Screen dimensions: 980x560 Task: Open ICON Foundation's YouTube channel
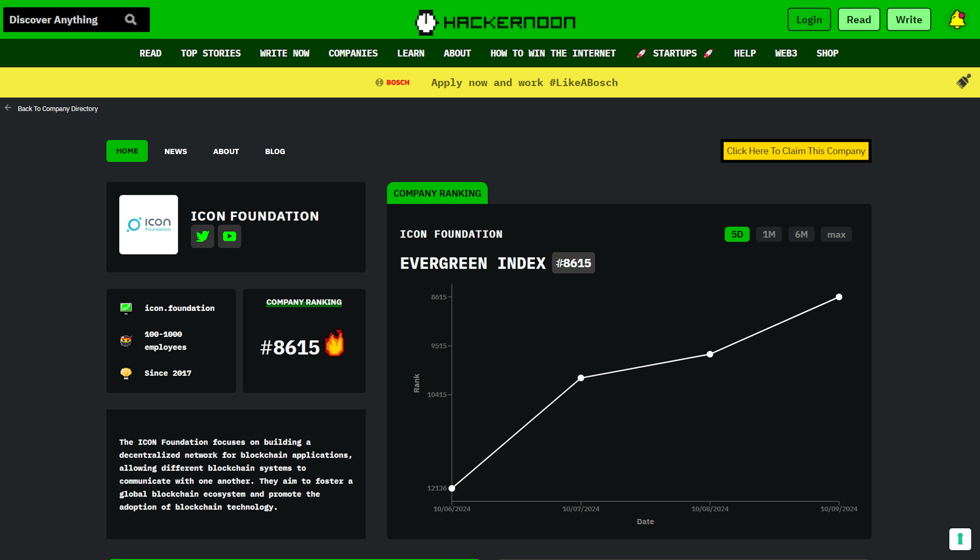pyautogui.click(x=229, y=236)
